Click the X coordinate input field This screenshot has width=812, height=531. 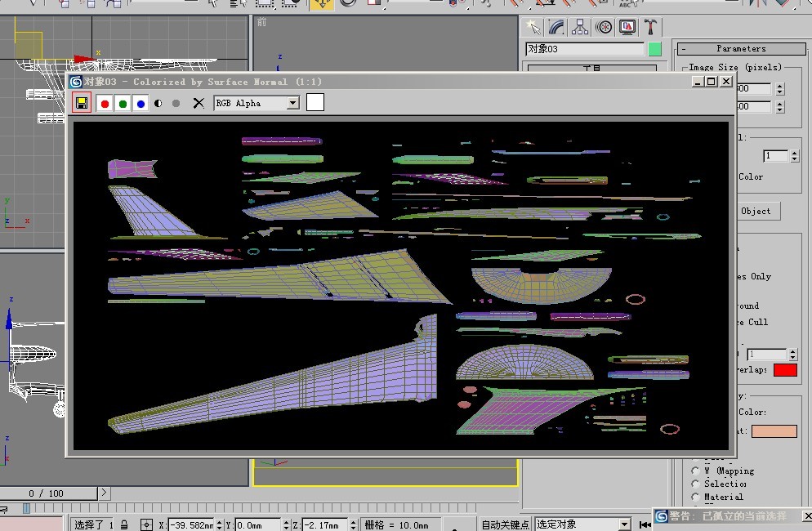point(190,524)
